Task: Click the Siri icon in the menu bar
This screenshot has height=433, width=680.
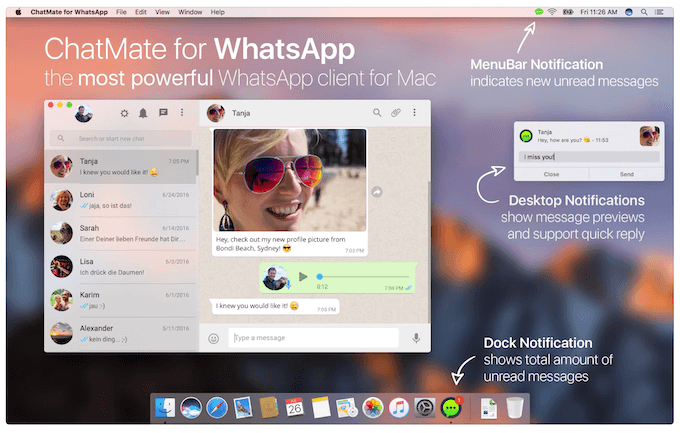Action: point(629,12)
